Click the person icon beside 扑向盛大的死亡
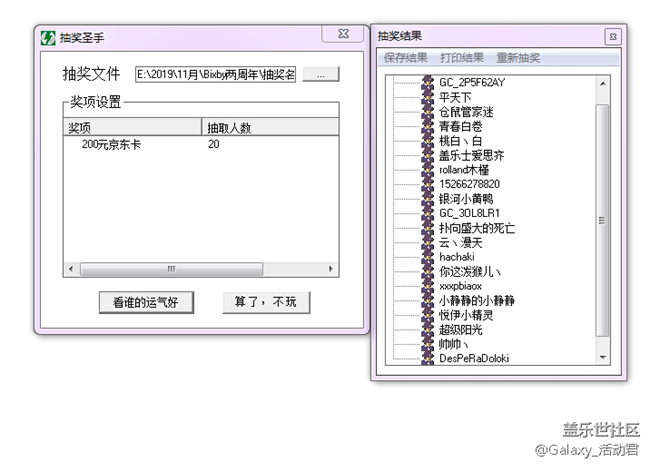Viewport: 650px width, 472px height. coord(428,228)
